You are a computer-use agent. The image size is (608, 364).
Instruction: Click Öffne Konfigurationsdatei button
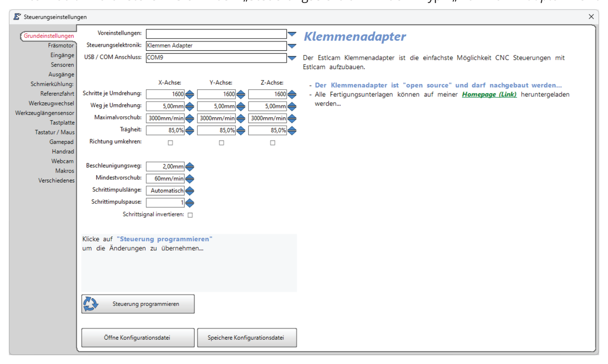[138, 338]
